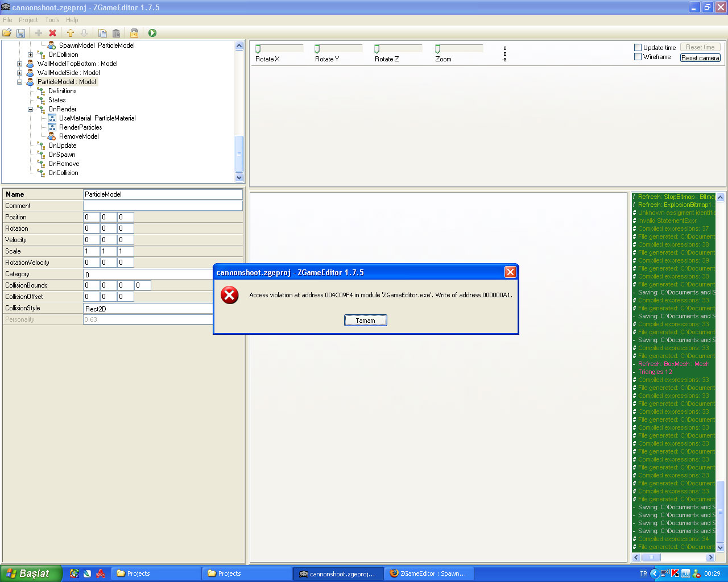Click the States list node icon
The image size is (728, 582).
click(x=41, y=100)
